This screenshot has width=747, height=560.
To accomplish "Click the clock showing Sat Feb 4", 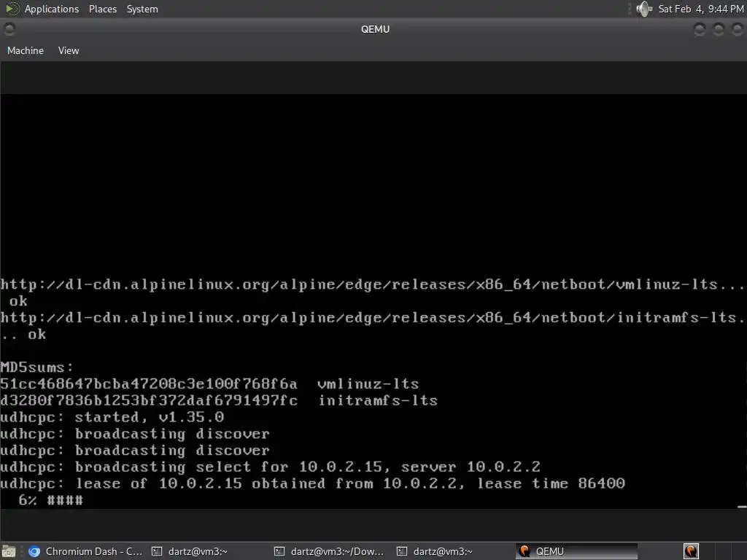I will 701,9.
